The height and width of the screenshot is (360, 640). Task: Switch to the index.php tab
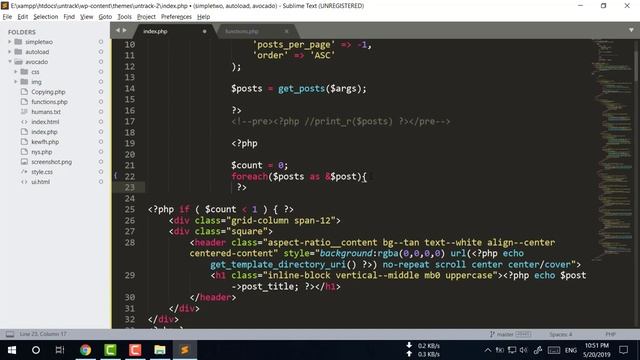pyautogui.click(x=174, y=31)
